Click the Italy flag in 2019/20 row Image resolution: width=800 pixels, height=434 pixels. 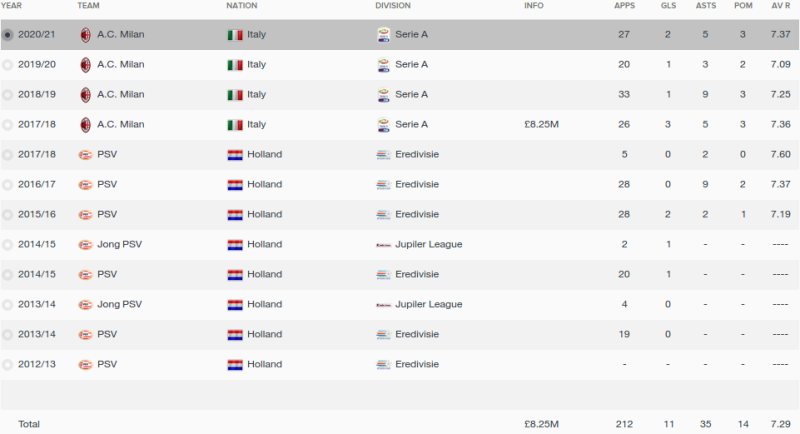point(235,65)
